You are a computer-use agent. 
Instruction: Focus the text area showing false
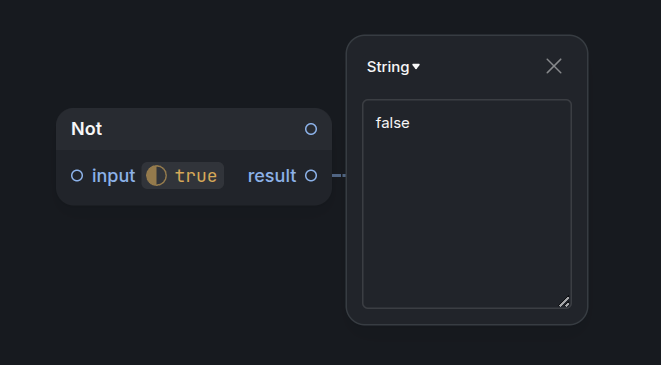pos(467,204)
